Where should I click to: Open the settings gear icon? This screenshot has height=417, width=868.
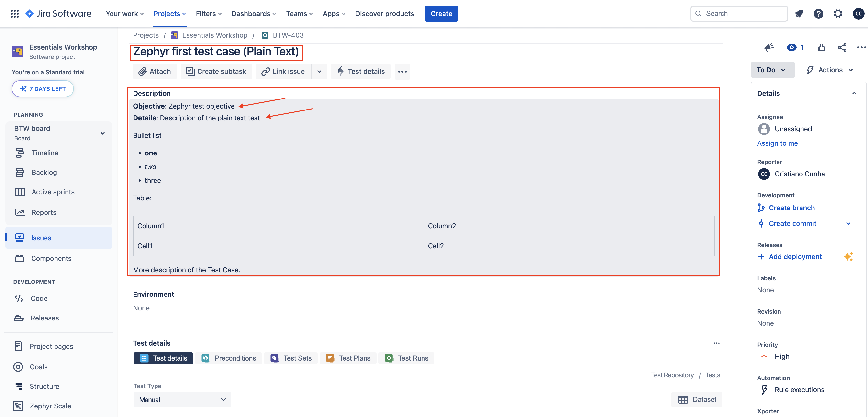click(x=838, y=13)
